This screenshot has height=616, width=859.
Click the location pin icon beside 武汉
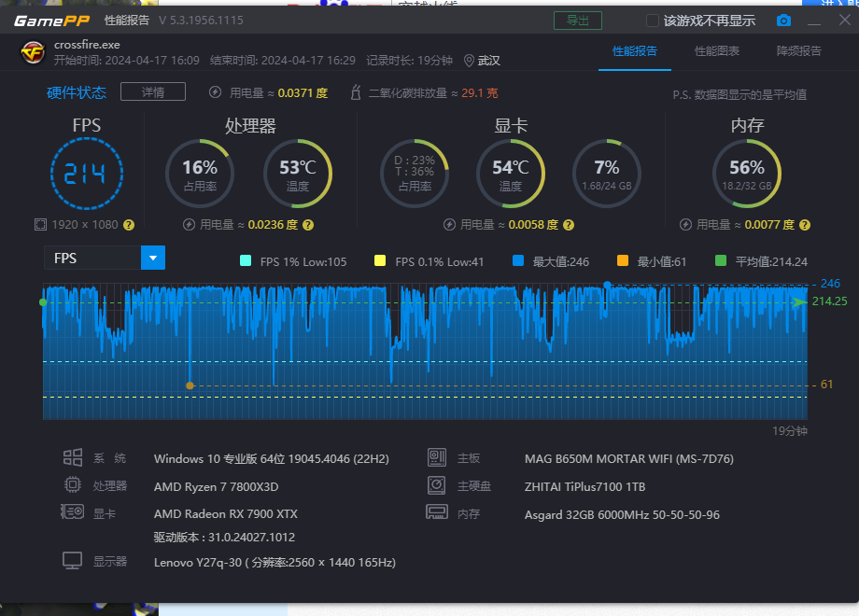tap(469, 61)
